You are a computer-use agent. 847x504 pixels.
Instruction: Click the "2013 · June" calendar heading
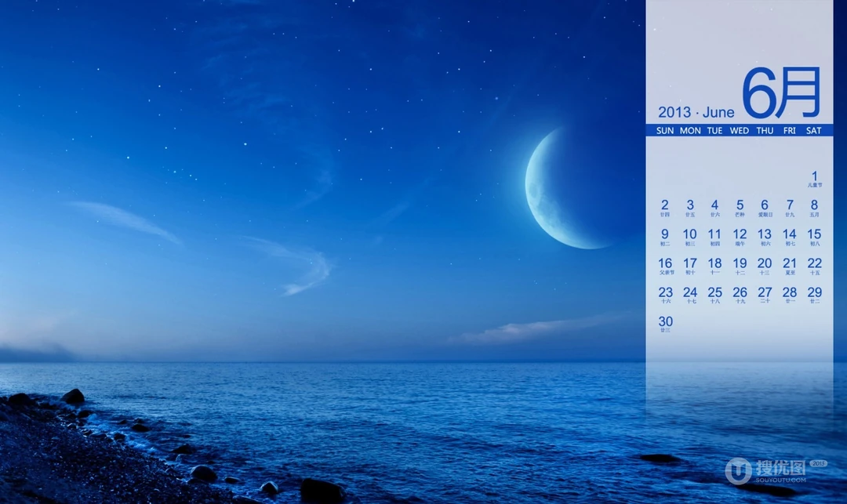click(x=696, y=112)
